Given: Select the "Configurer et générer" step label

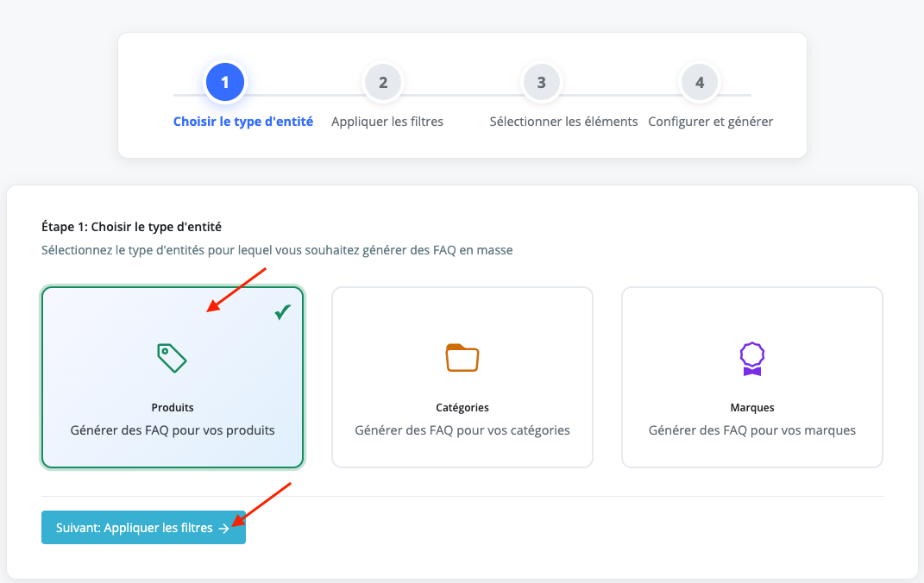Looking at the screenshot, I should pos(710,122).
